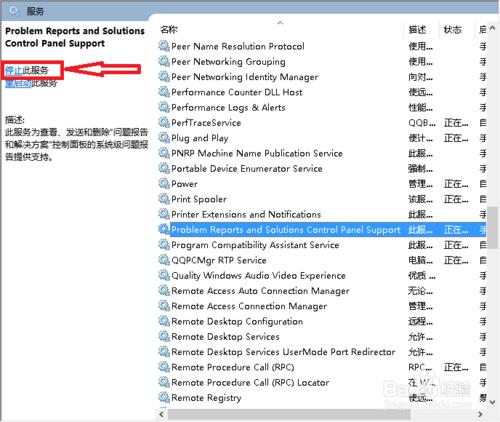Click the Print Spooler service icon
The height and width of the screenshot is (422, 500).
(164, 199)
